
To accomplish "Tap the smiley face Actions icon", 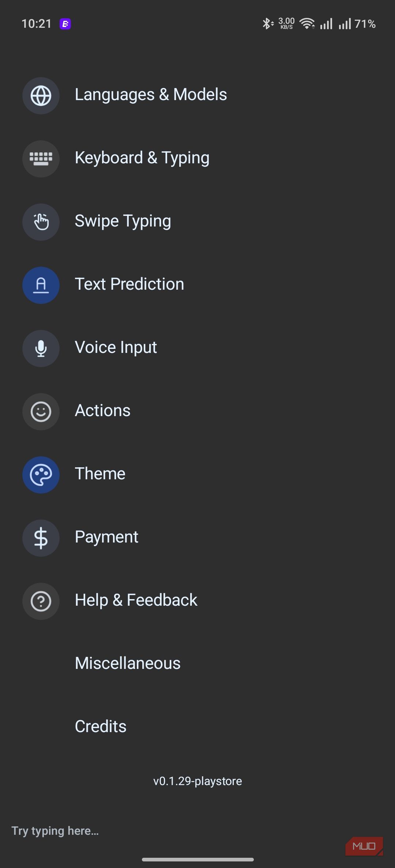I will [41, 412].
